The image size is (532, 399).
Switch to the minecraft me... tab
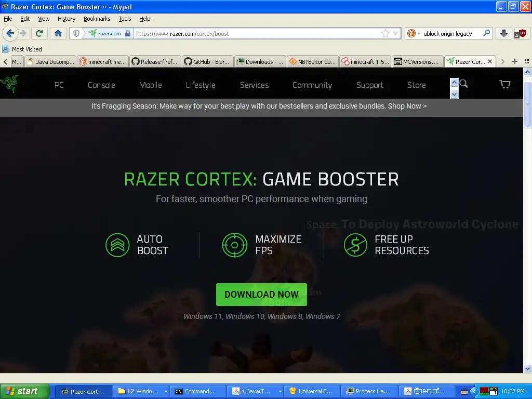pyautogui.click(x=103, y=61)
